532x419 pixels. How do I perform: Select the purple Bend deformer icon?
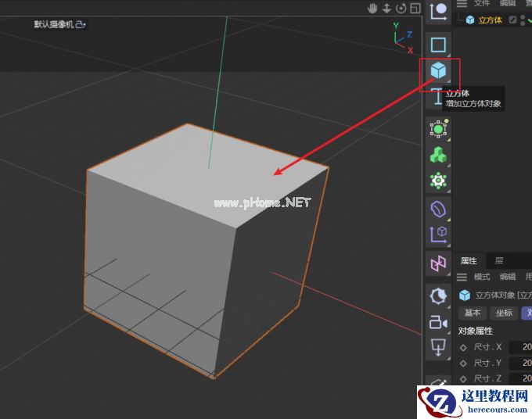pos(438,209)
